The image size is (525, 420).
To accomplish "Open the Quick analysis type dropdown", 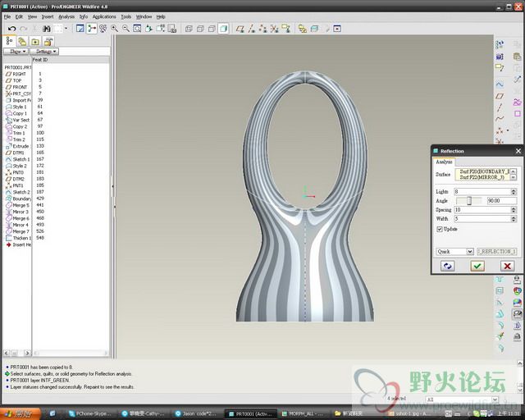I will click(x=454, y=252).
